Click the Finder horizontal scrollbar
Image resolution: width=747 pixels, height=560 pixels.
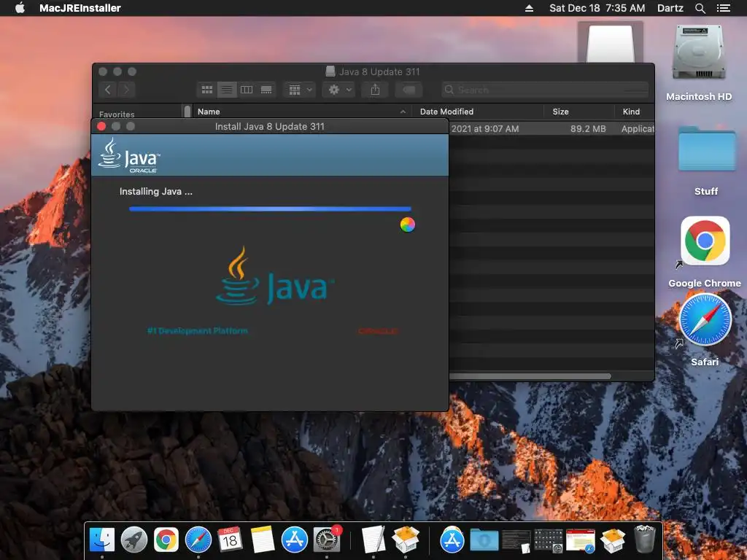(530, 376)
